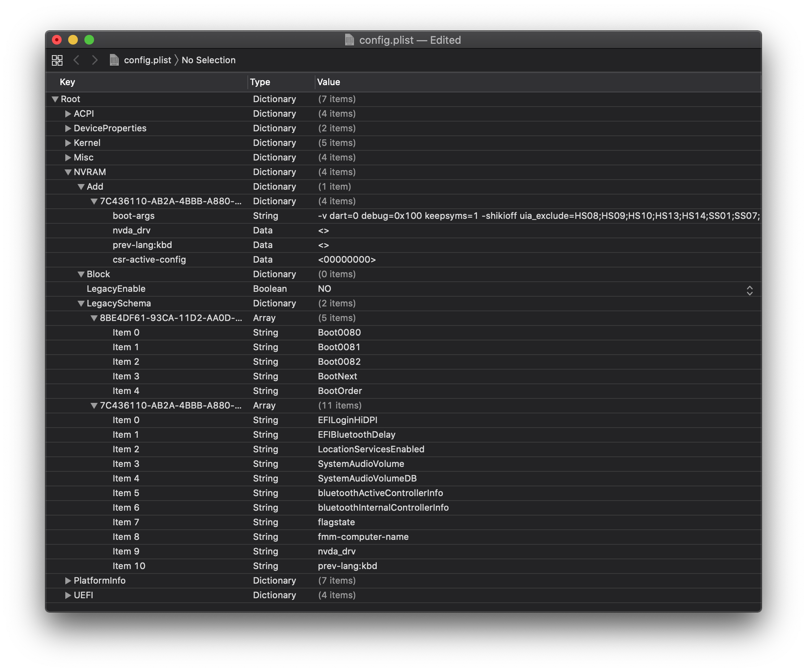Expand the ACPI dictionary
This screenshot has width=807, height=672.
click(x=68, y=114)
